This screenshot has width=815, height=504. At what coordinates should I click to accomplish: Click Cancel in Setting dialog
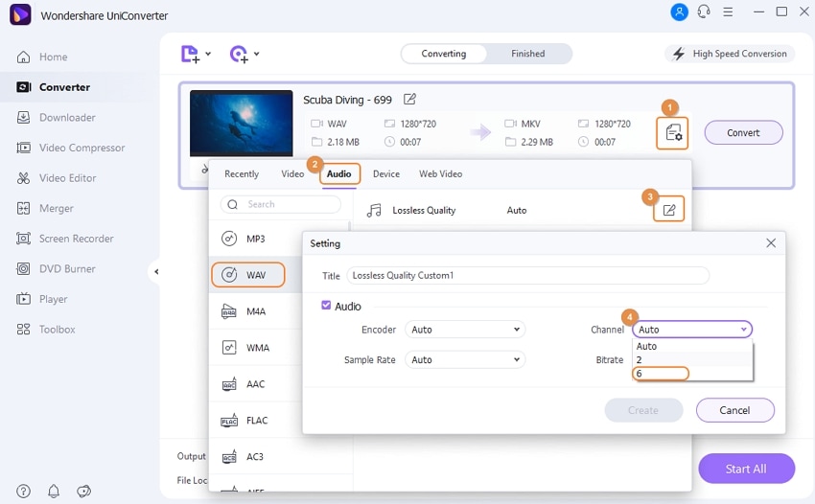(735, 410)
